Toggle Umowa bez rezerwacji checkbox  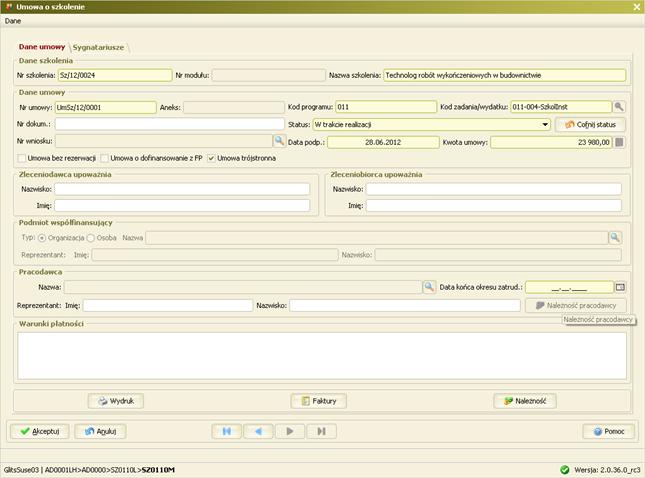[x=22, y=158]
